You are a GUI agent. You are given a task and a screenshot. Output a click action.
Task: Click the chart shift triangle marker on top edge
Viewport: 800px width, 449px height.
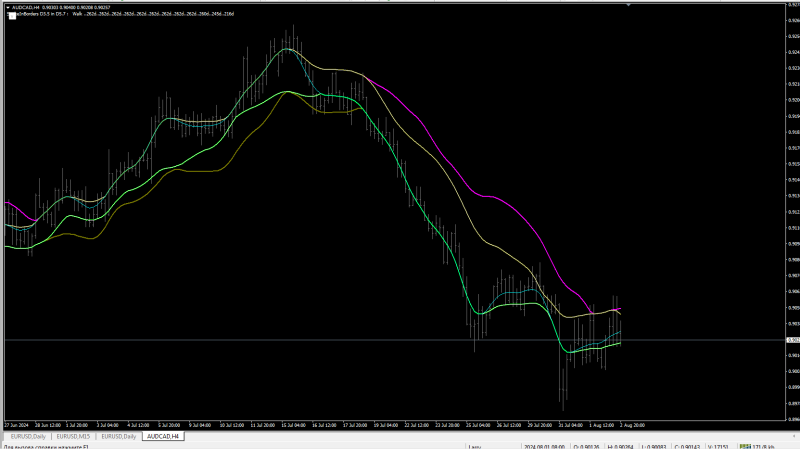629,5
